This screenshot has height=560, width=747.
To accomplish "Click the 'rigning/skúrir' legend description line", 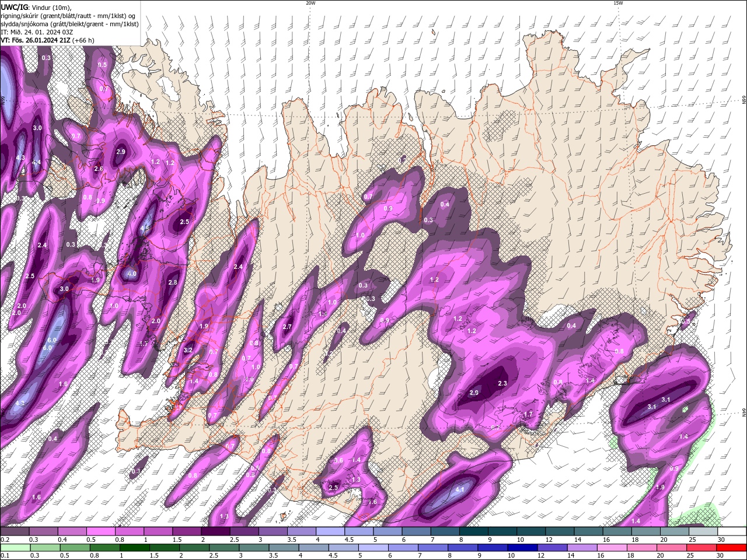I will (68, 16).
